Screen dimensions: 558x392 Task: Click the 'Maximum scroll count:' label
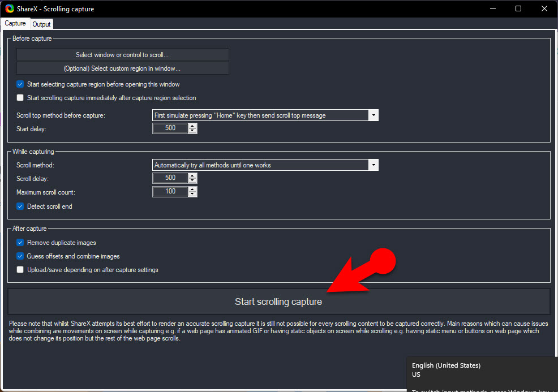coord(46,192)
